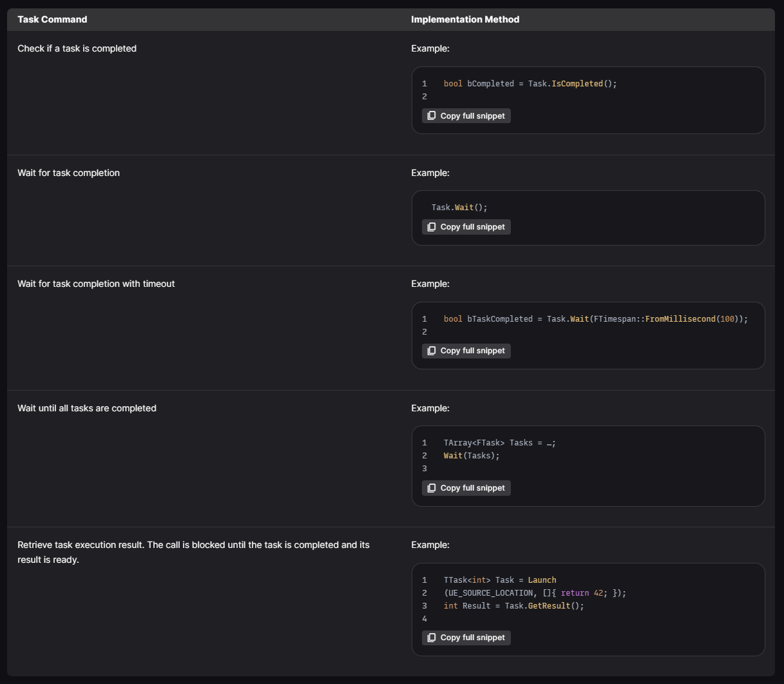Copy the full GetResult snippet

466,638
